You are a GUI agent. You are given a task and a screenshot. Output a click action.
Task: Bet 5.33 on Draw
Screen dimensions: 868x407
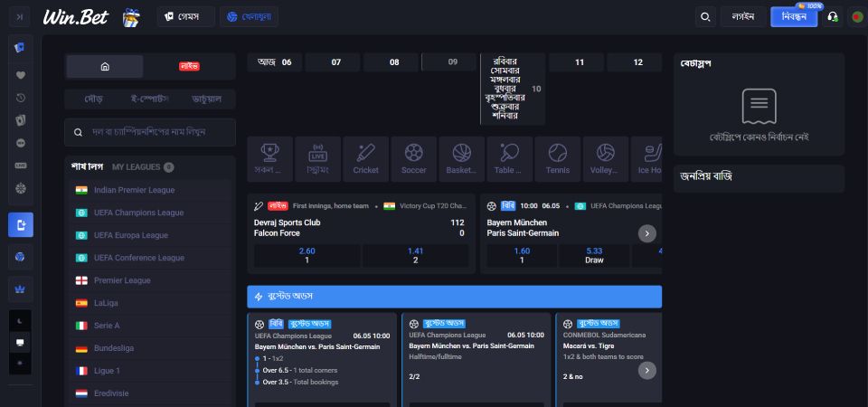[594, 255]
